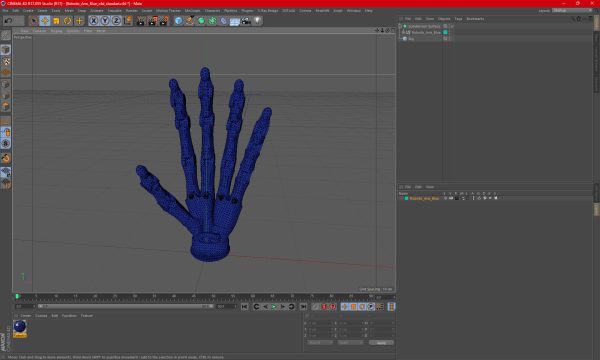The width and height of the screenshot is (600, 360).
Task: Toggle the Z axis lock
Action: click(x=116, y=21)
